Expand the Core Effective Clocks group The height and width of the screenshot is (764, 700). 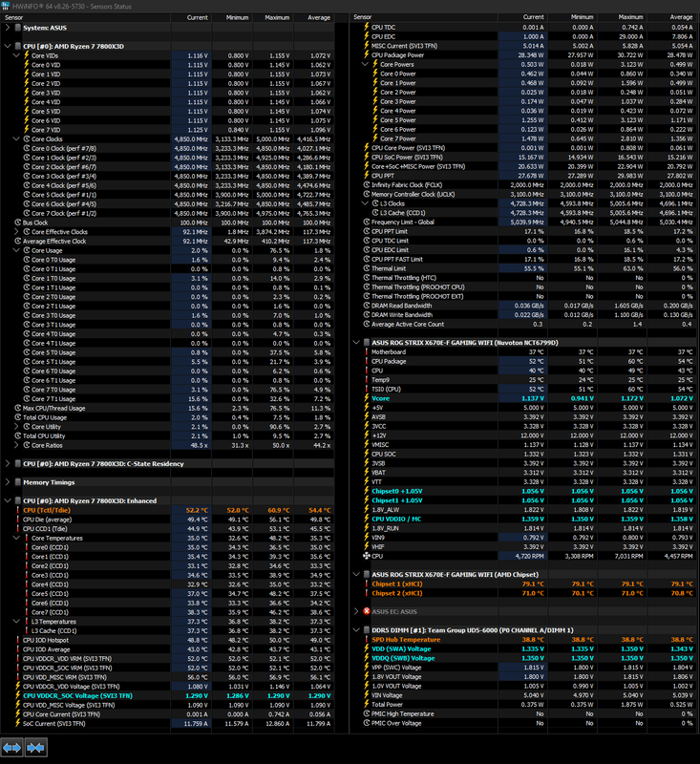click(x=16, y=232)
